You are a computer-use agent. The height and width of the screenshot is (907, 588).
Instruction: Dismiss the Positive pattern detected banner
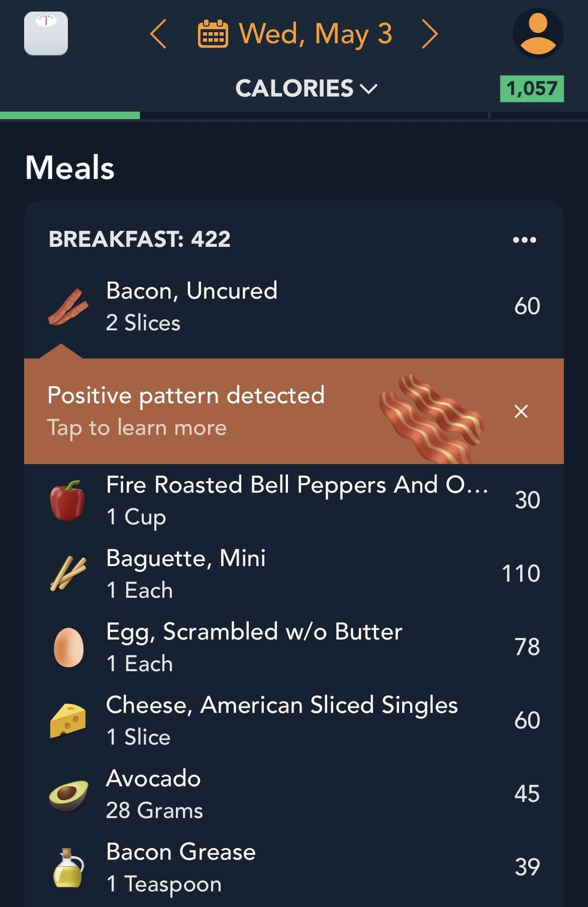tap(521, 411)
